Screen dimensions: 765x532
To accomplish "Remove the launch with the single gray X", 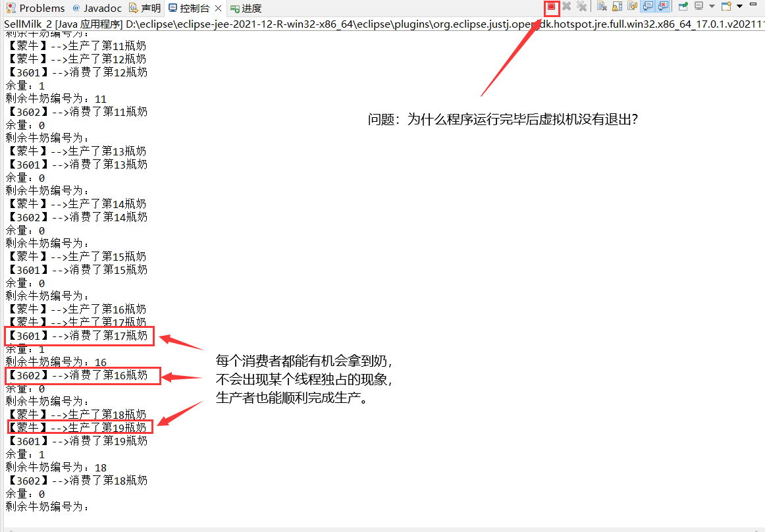I will [x=566, y=7].
